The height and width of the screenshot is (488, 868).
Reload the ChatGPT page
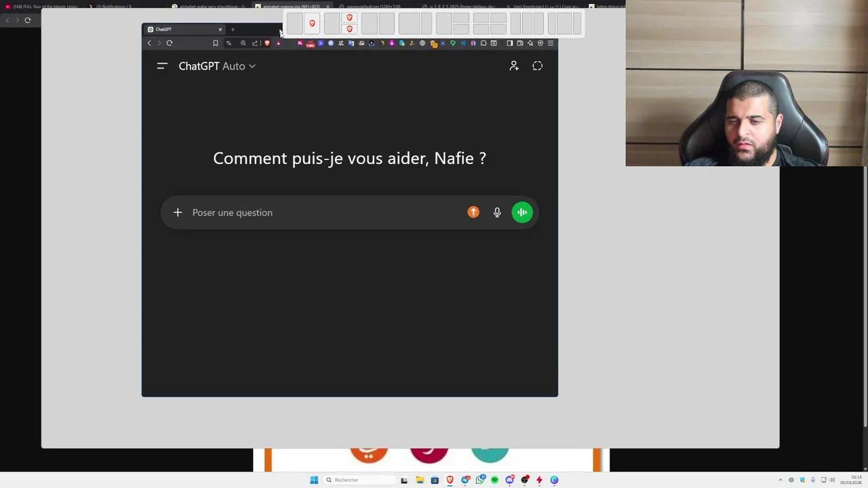click(x=170, y=43)
